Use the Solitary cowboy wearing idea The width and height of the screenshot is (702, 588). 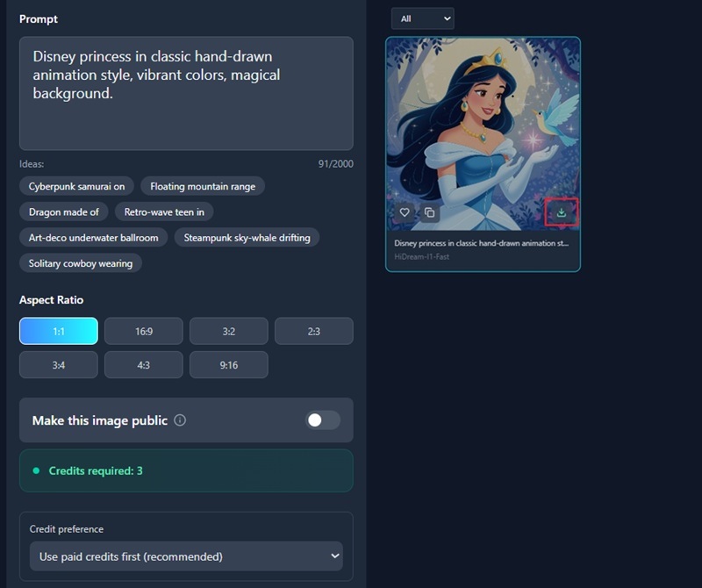[81, 263]
